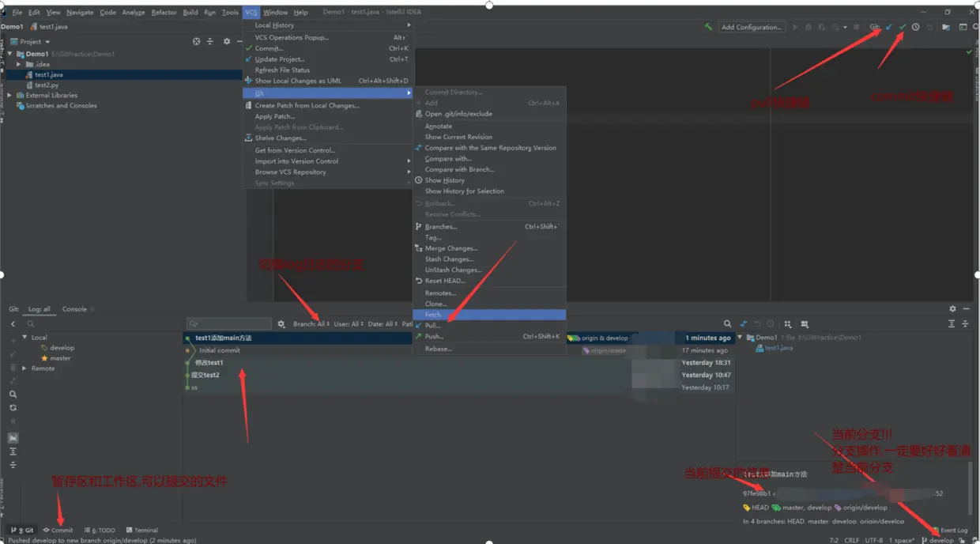Click the Git Update Project blue arrow icon
Image resolution: width=980 pixels, height=544 pixels.
tap(889, 27)
